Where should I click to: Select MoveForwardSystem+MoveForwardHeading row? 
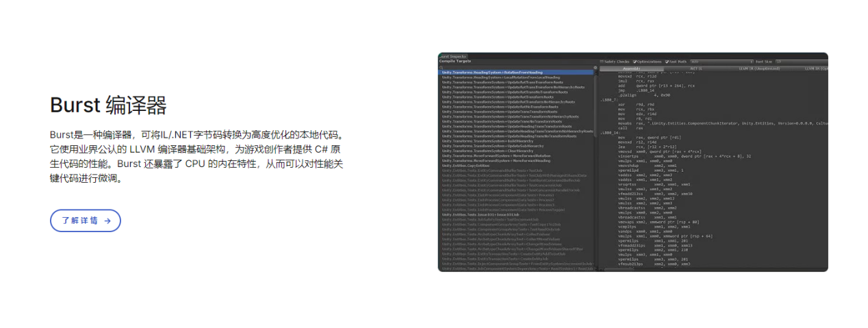pyautogui.click(x=515, y=161)
